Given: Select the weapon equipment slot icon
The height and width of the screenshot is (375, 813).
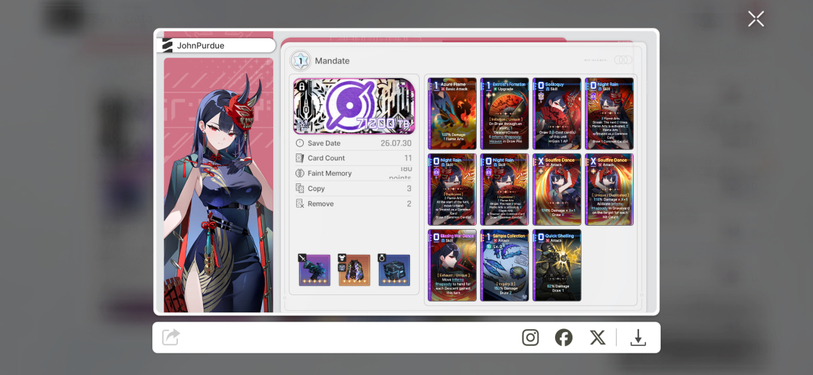Looking at the screenshot, I should coord(314,270).
